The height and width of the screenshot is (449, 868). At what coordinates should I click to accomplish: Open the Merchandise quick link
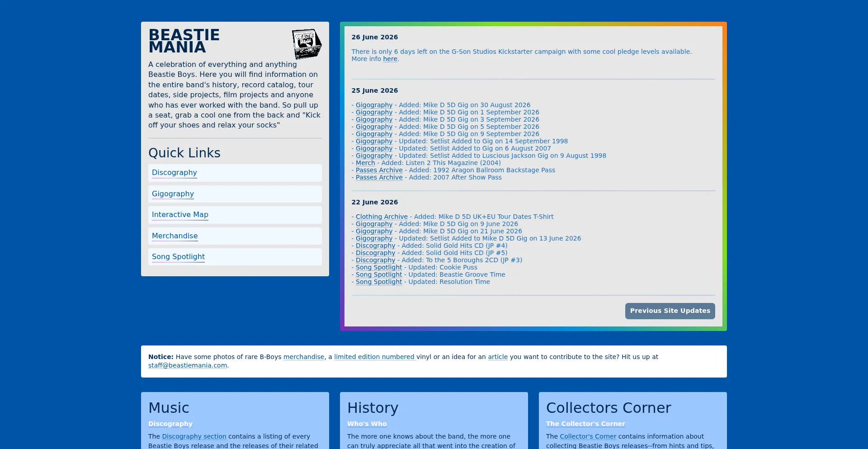175,236
